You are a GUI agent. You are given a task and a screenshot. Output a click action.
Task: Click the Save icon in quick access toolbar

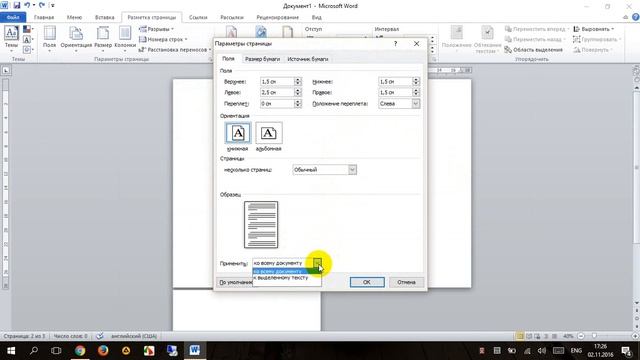point(17,6)
